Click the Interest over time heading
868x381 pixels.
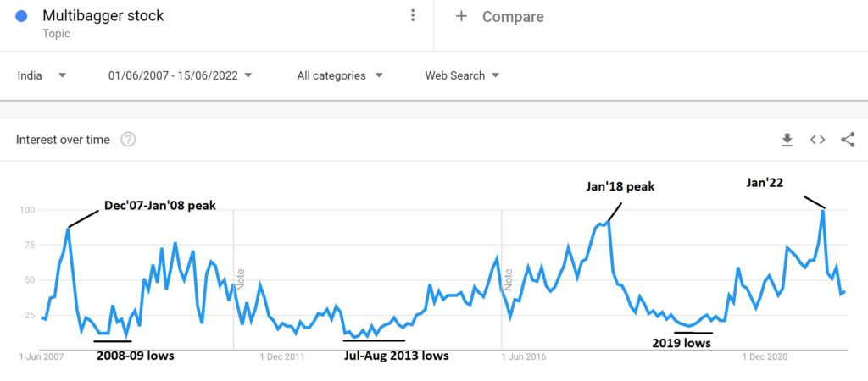pyautogui.click(x=63, y=140)
